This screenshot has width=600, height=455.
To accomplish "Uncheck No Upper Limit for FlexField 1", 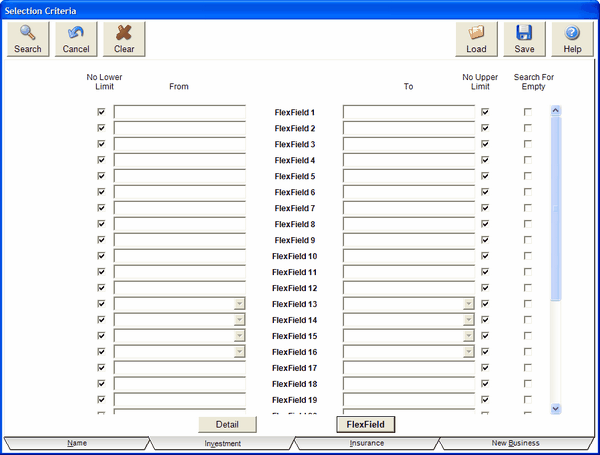I will 485,112.
